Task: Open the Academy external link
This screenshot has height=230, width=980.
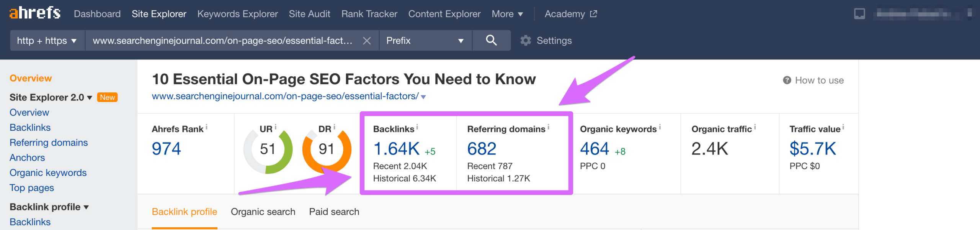Action: point(570,14)
